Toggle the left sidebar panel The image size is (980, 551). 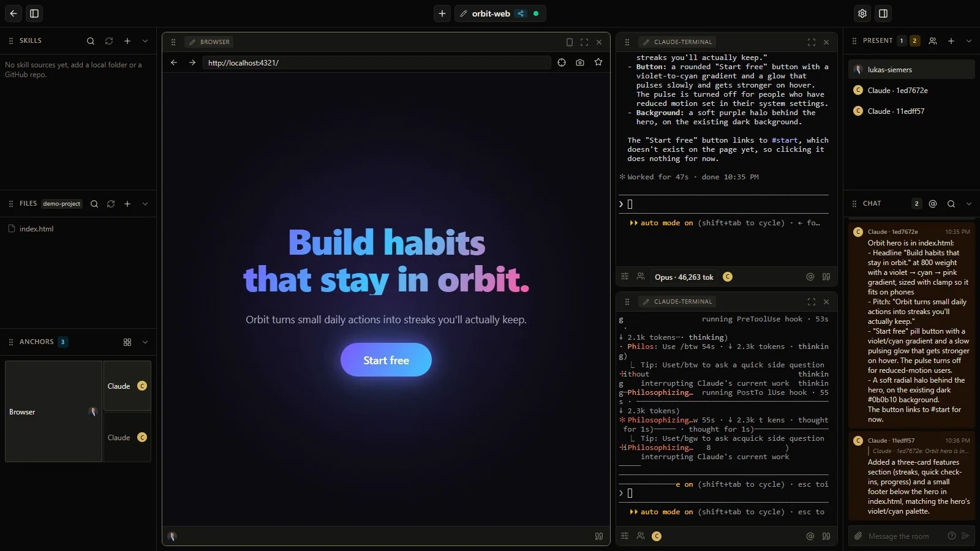point(34,13)
